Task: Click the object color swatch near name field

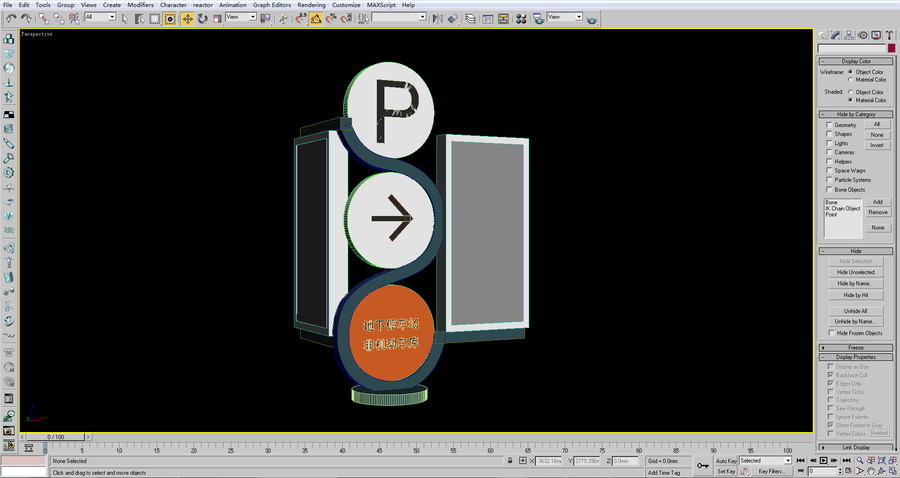Action: [x=891, y=49]
